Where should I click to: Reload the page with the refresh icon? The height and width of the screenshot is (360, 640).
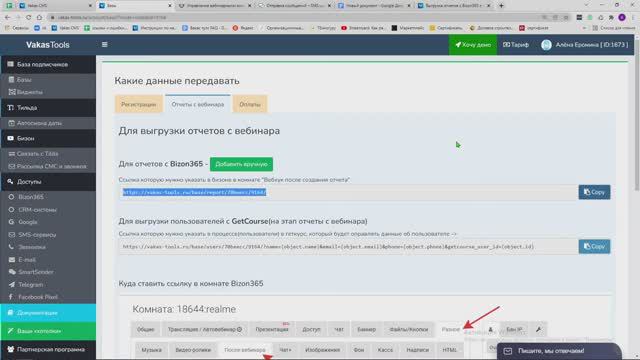[x=28, y=18]
